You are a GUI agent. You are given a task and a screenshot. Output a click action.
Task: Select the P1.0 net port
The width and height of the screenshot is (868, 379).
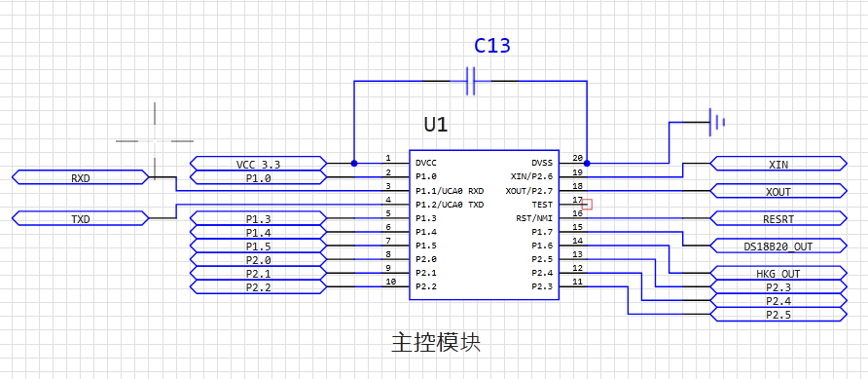259,177
